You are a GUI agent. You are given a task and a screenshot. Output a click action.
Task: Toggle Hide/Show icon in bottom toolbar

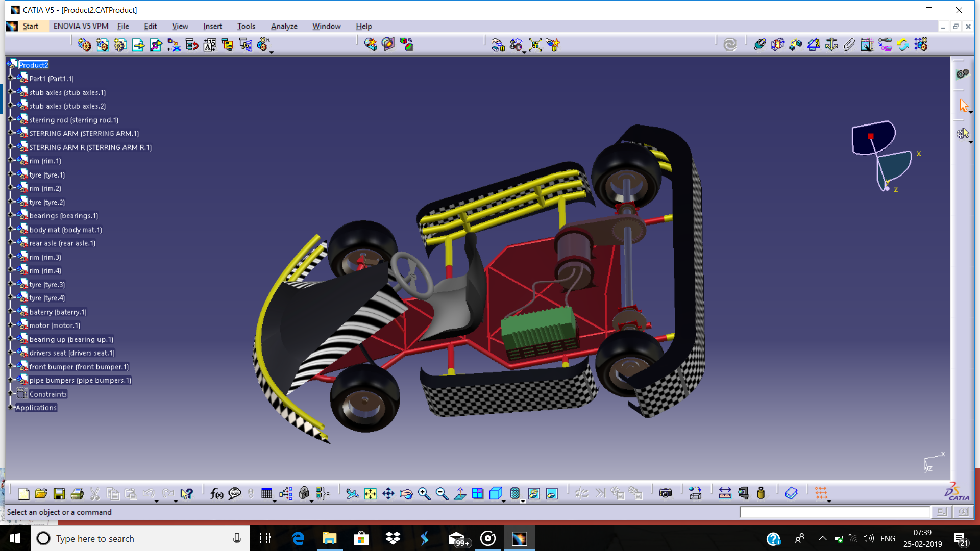tap(534, 494)
